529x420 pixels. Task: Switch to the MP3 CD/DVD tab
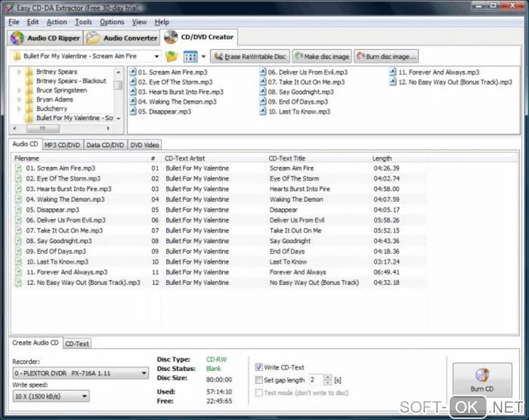click(x=62, y=145)
